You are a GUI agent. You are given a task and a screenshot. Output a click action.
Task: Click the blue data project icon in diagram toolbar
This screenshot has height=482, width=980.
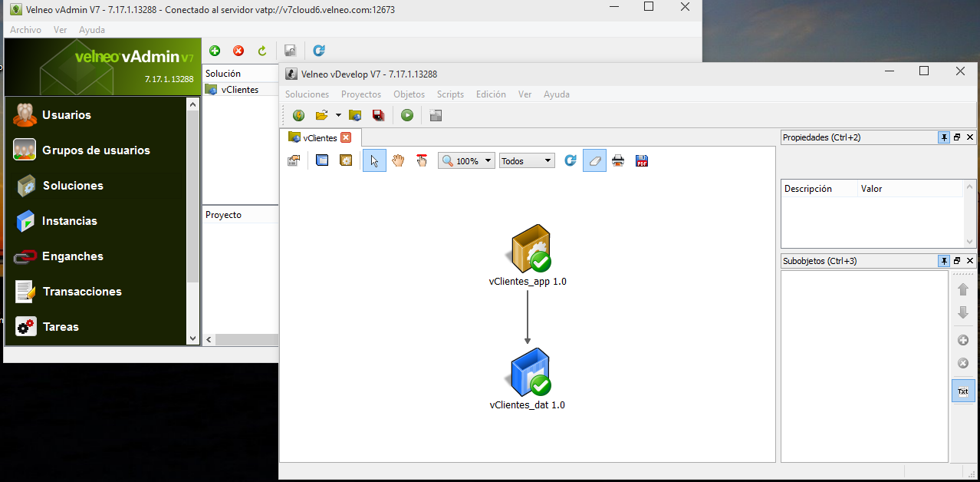pos(322,161)
